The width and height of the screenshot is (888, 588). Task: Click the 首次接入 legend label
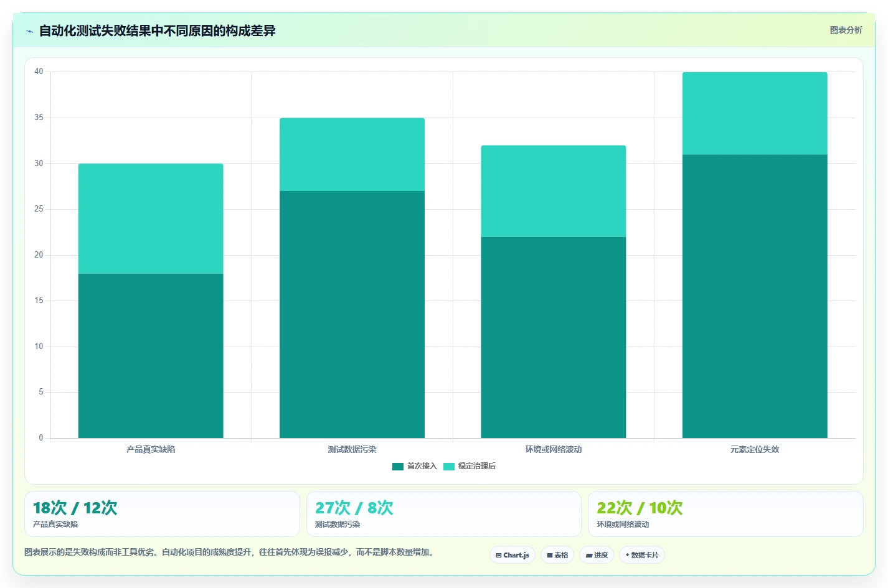pyautogui.click(x=422, y=466)
